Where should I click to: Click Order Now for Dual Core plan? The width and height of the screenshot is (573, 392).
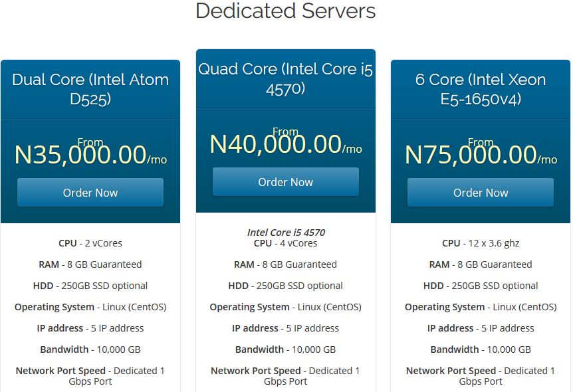[90, 193]
